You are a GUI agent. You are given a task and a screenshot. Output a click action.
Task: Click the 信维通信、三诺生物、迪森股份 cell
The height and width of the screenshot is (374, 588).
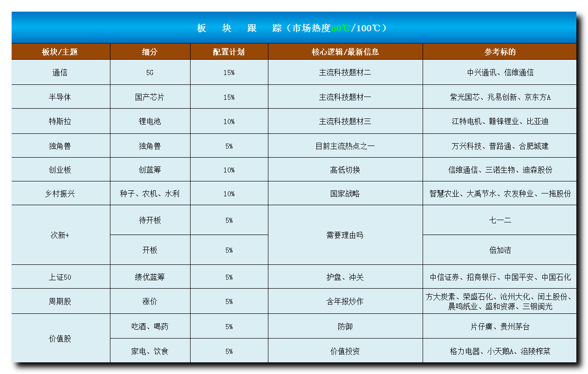point(499,170)
